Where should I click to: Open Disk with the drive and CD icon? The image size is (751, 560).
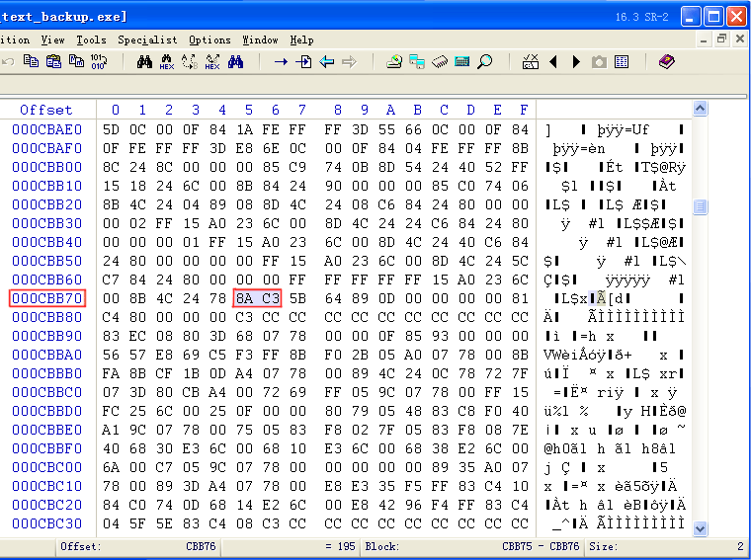click(394, 61)
